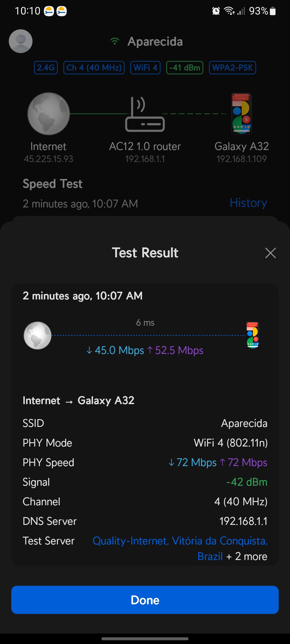This screenshot has width=290, height=644.
Task: Tap the -41 dBm signal badge
Action: 185,68
